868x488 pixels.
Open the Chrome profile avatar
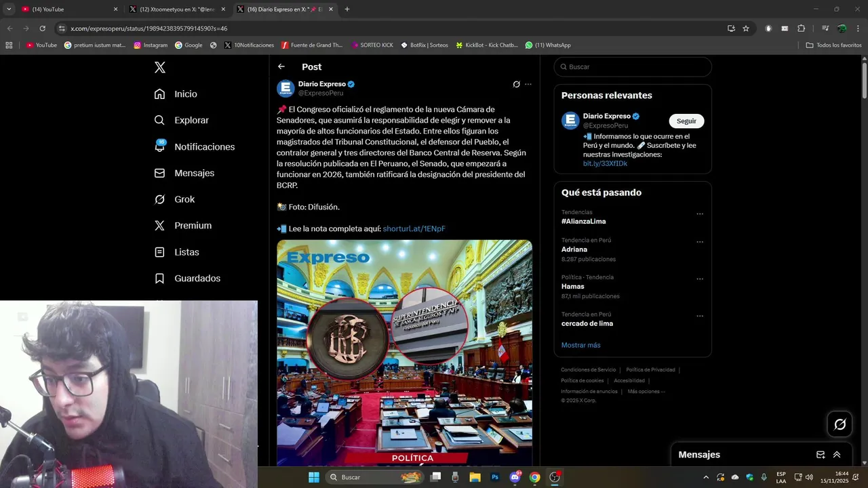(842, 28)
